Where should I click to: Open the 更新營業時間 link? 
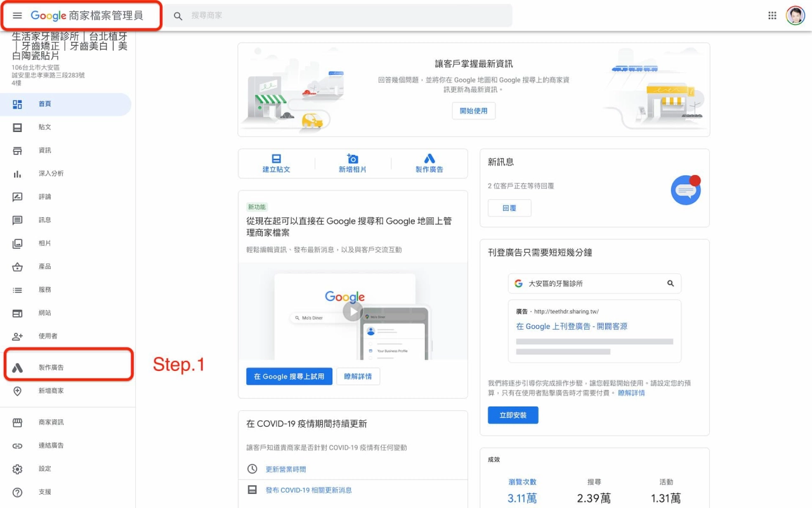285,469
